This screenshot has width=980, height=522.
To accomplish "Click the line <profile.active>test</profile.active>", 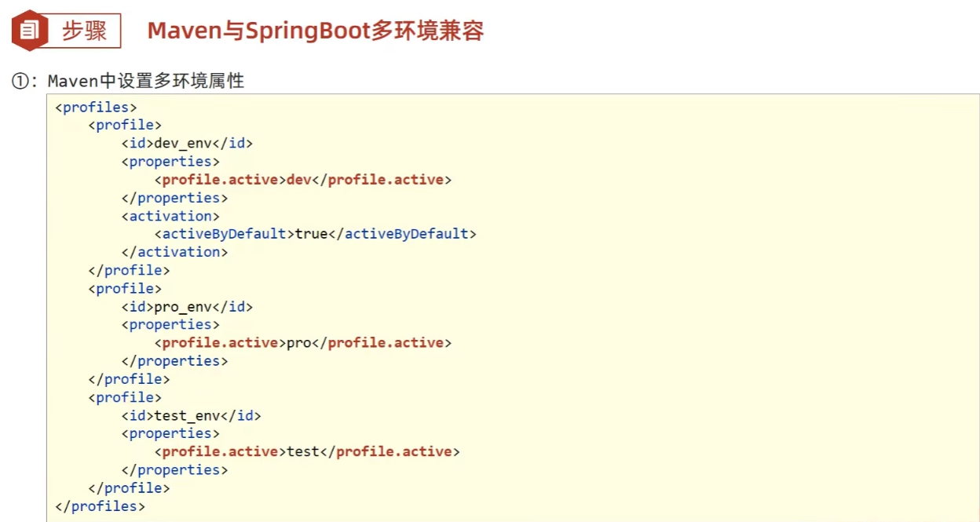I will 307,451.
